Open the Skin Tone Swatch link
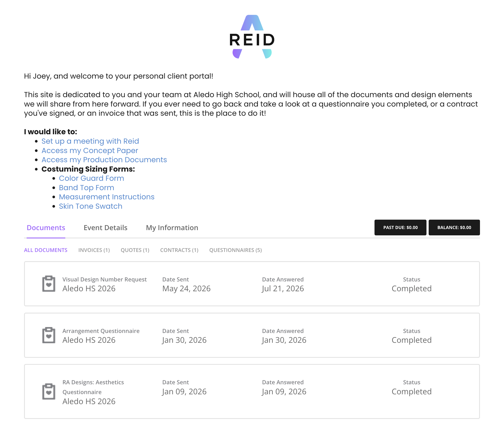The height and width of the screenshot is (424, 504). [91, 206]
